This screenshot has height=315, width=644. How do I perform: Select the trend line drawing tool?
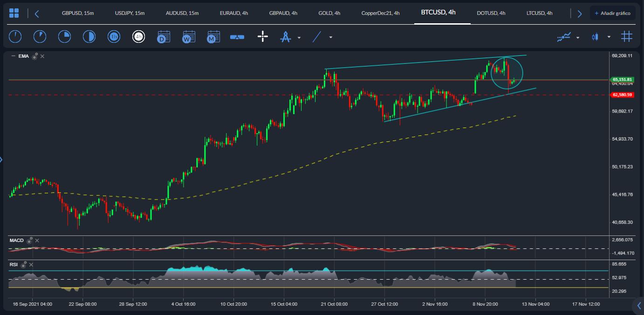[317, 36]
